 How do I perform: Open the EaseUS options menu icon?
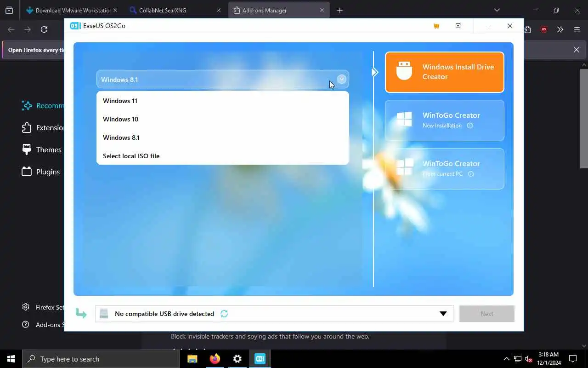point(458,26)
